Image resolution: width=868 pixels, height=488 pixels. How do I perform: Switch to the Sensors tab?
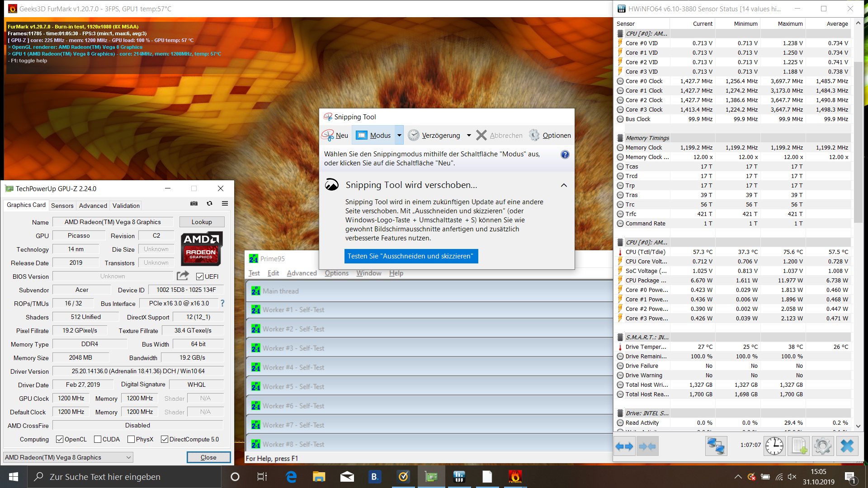[x=62, y=206]
